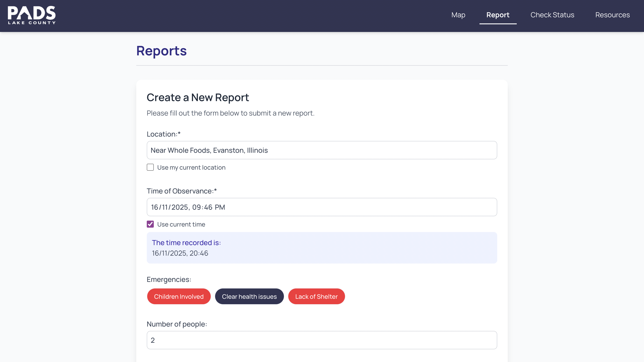Go to Check Status page

click(x=552, y=15)
